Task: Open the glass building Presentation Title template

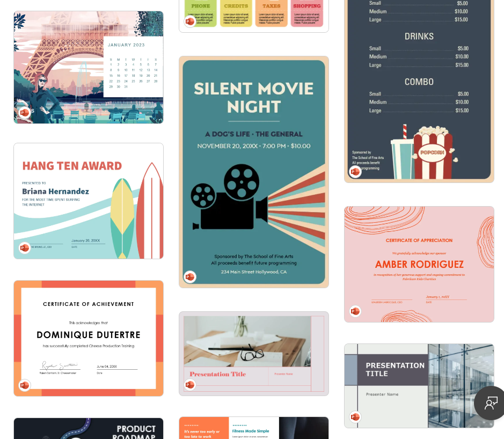Action: [x=419, y=386]
